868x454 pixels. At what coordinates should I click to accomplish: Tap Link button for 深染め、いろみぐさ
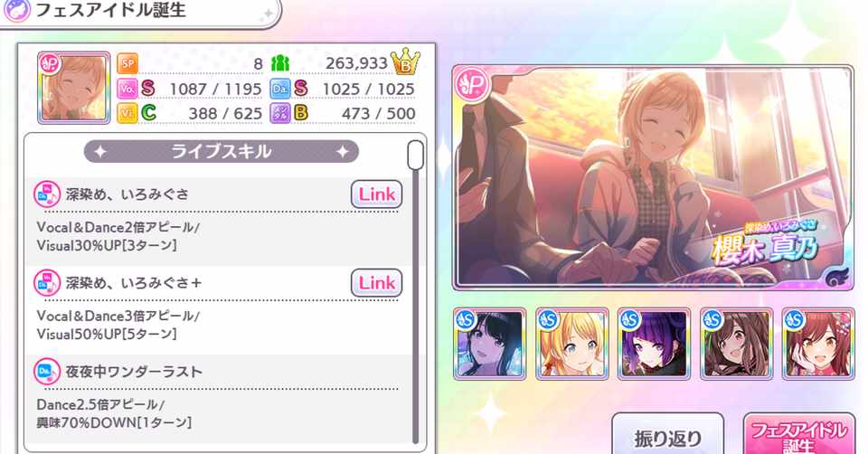pyautogui.click(x=376, y=194)
